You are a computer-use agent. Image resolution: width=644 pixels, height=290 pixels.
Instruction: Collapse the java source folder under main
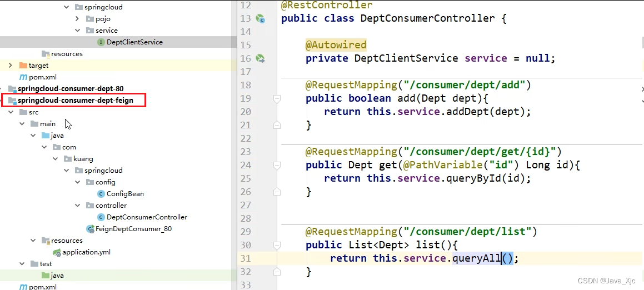click(x=33, y=135)
